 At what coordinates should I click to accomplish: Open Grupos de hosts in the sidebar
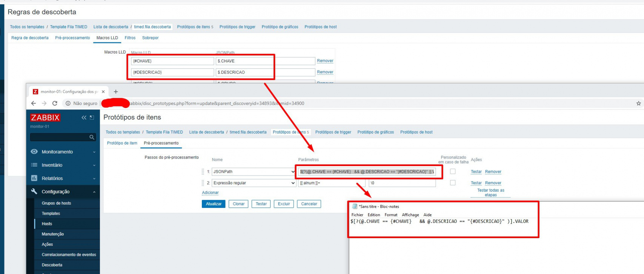tap(56, 203)
